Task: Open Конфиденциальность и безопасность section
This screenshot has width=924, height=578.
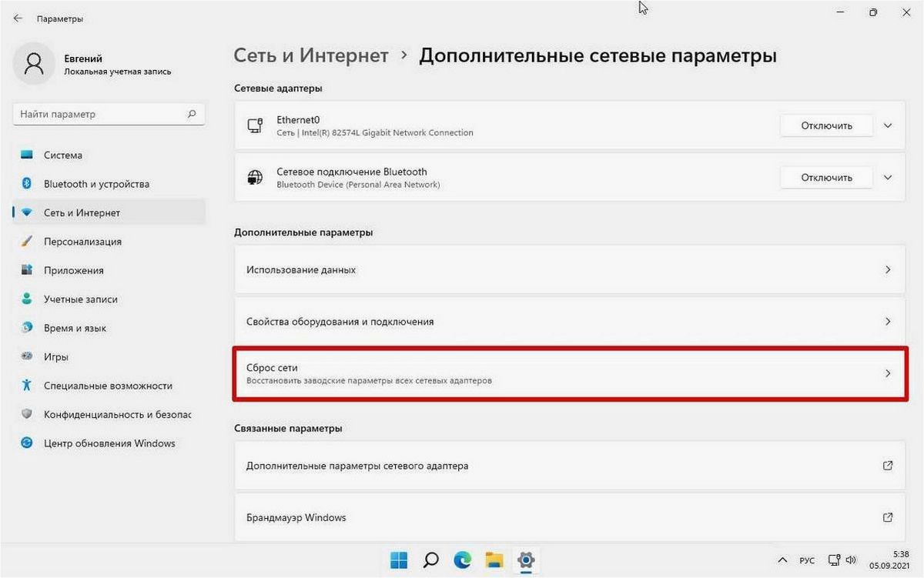Action: 109,414
